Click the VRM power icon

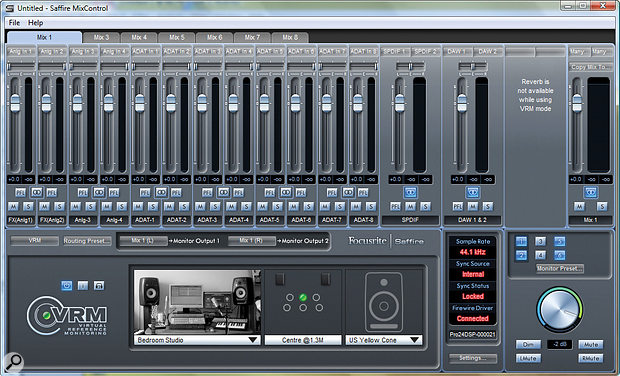pyautogui.click(x=67, y=285)
